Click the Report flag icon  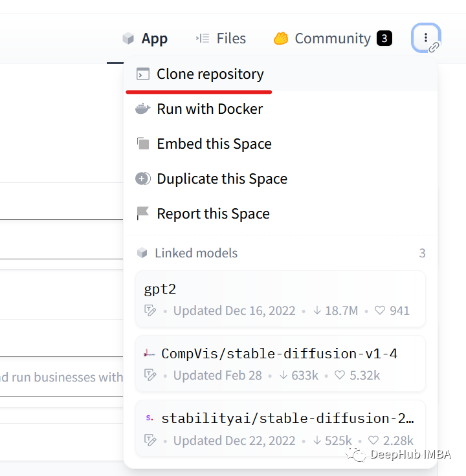tap(142, 213)
